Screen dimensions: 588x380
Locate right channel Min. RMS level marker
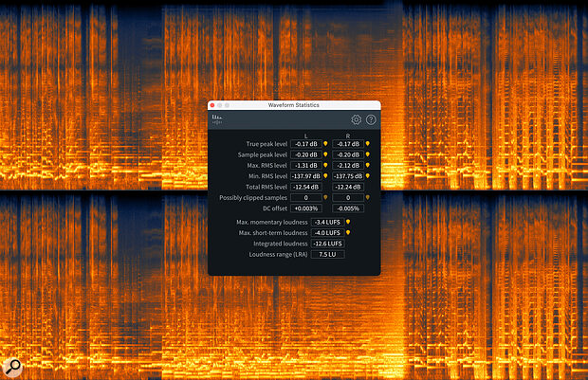click(x=366, y=176)
